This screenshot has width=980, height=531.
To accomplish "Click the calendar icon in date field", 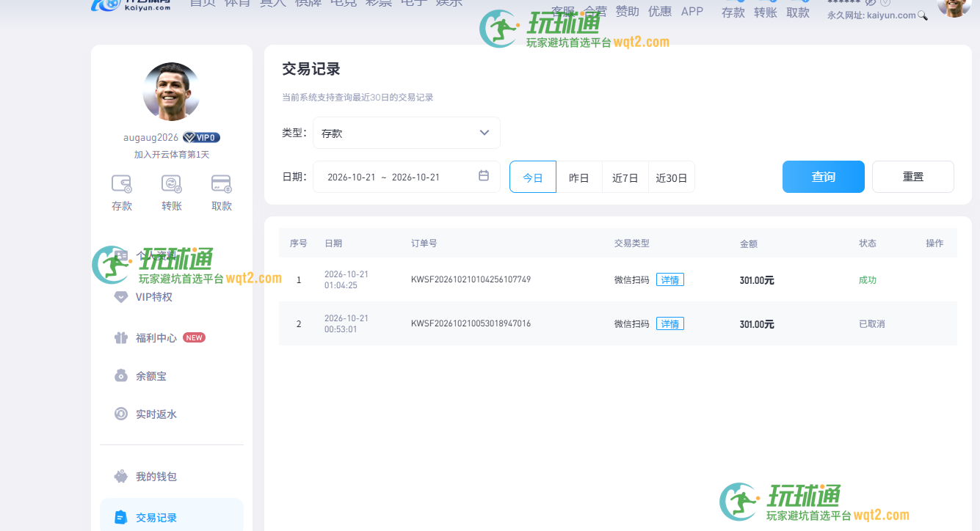I will click(484, 176).
